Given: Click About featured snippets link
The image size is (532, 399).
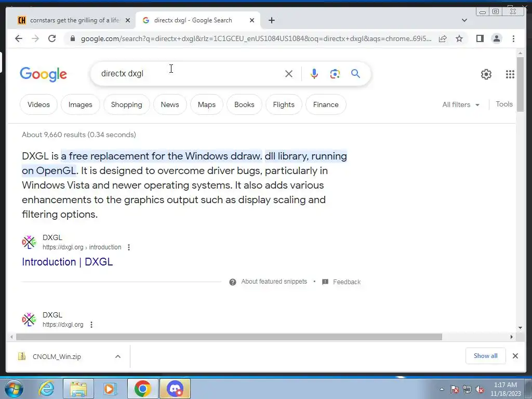Looking at the screenshot, I should point(274,282).
